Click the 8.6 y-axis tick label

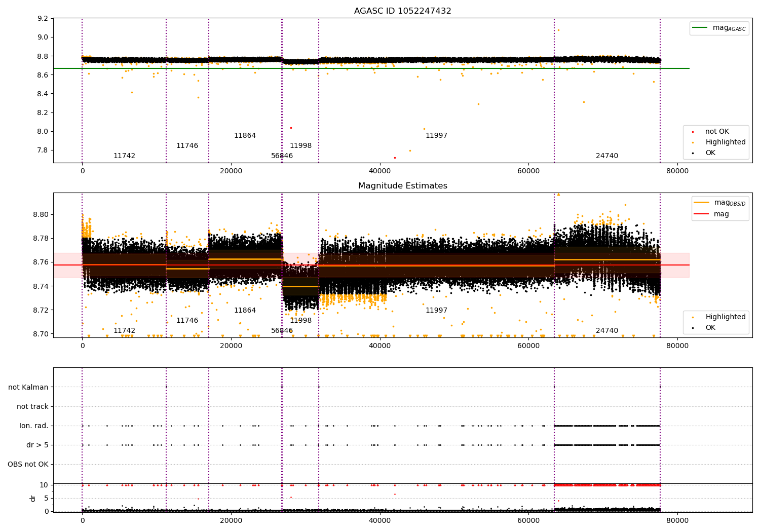pyautogui.click(x=43, y=75)
